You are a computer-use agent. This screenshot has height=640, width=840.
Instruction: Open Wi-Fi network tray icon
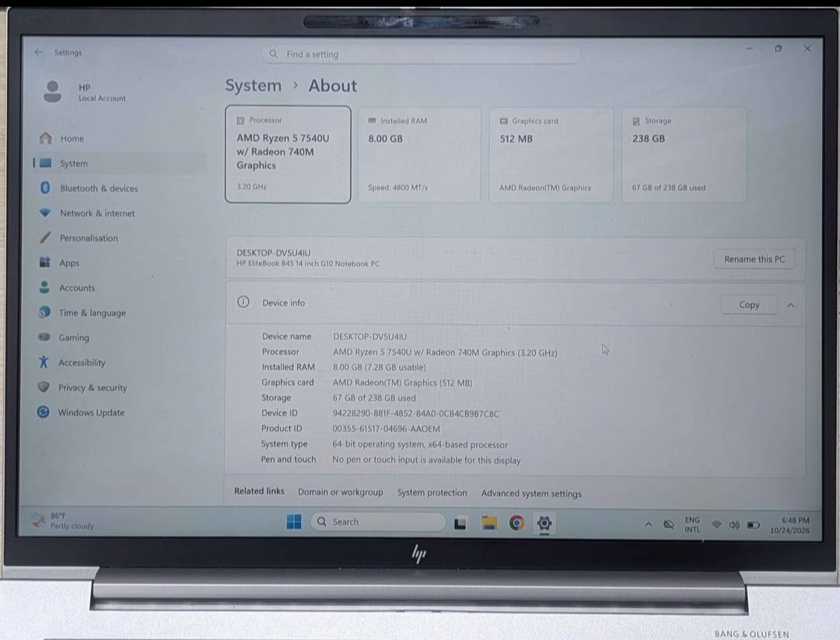pyautogui.click(x=716, y=525)
